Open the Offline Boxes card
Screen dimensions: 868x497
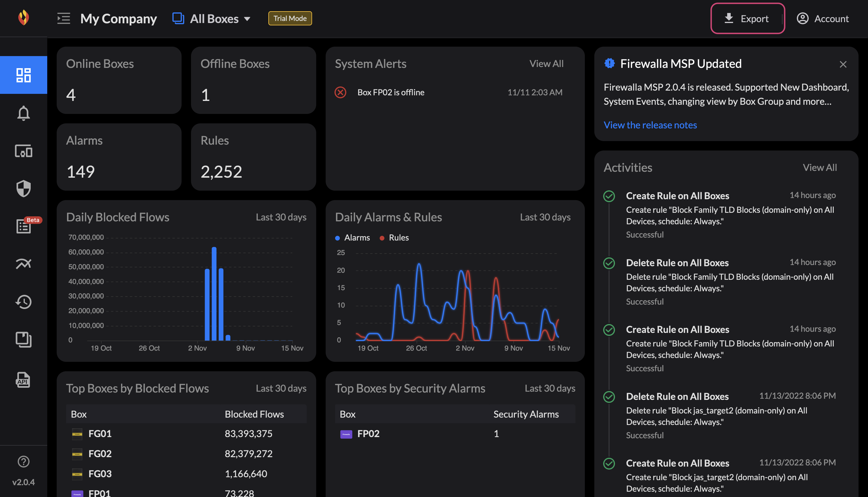tap(253, 80)
